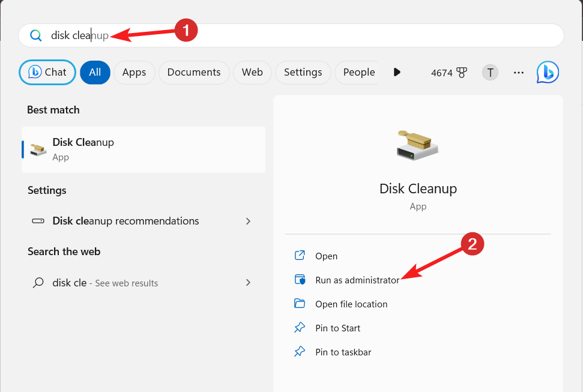Show more filter tabs with play arrow
Screen dimensions: 583x392
pyautogui.click(x=397, y=72)
